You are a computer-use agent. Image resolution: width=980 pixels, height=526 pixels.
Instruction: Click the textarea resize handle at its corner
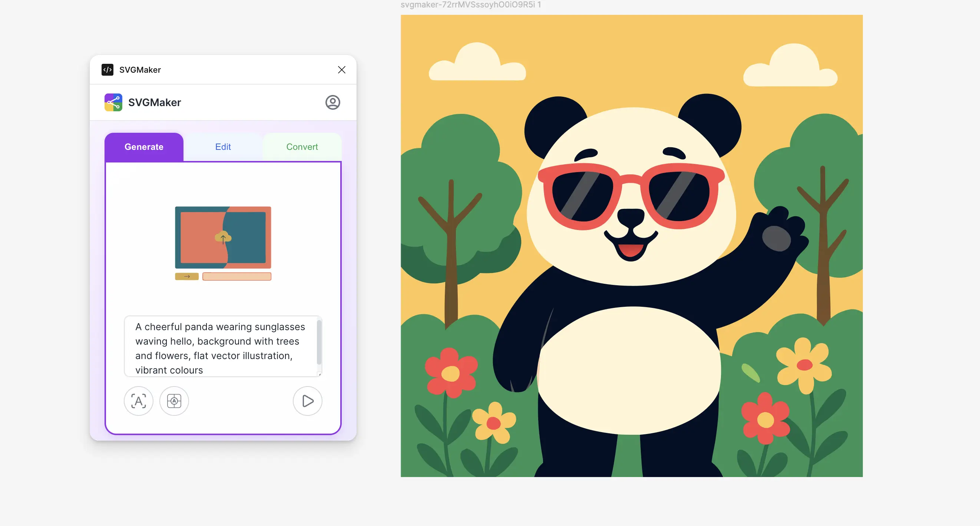coord(320,374)
